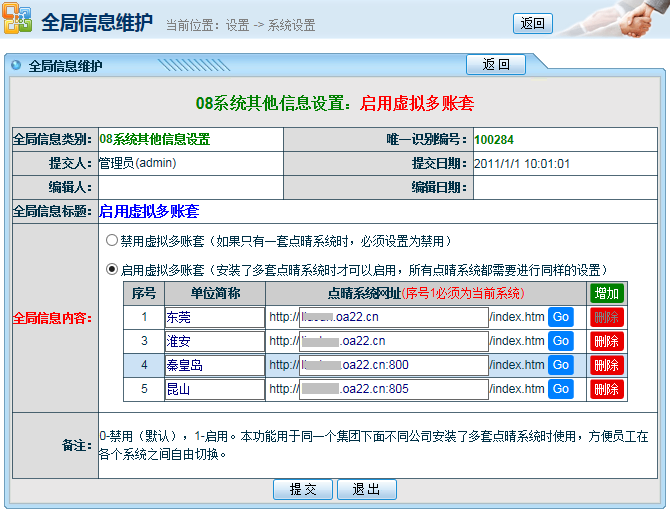The image size is (670, 514).
Task: Click the 昆山 unit name field
Action: (x=213, y=389)
